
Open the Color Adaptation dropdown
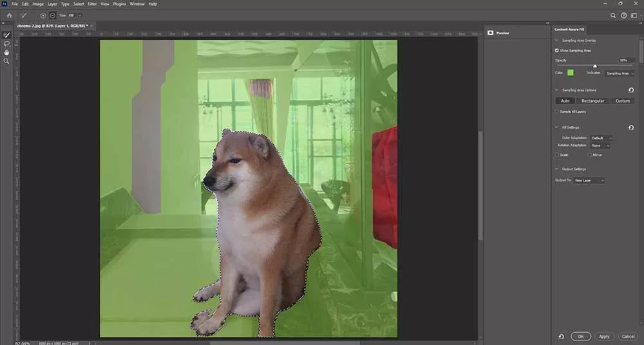click(601, 138)
